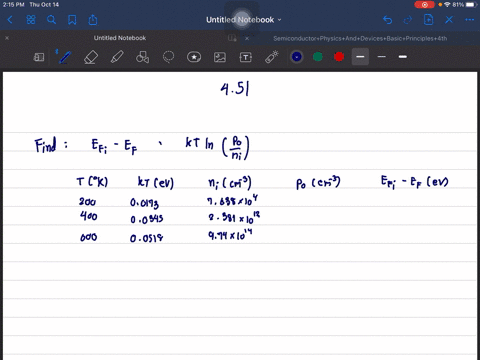Screen dimensions: 480x360
Task: Tap the Po (cm⁻³) column header
Action: (x=318, y=183)
